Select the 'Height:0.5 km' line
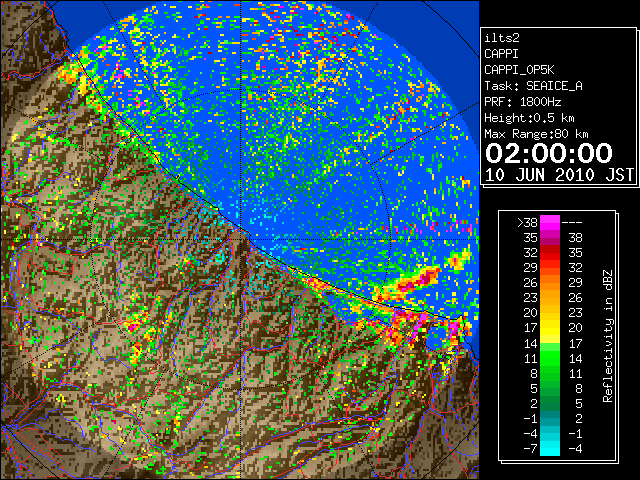This screenshot has height=480, width=640. click(529, 118)
